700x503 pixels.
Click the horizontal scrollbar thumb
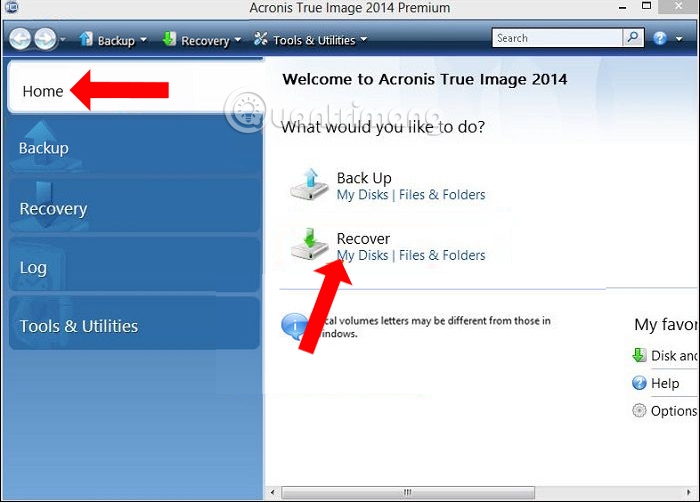pyautogui.click(x=408, y=492)
